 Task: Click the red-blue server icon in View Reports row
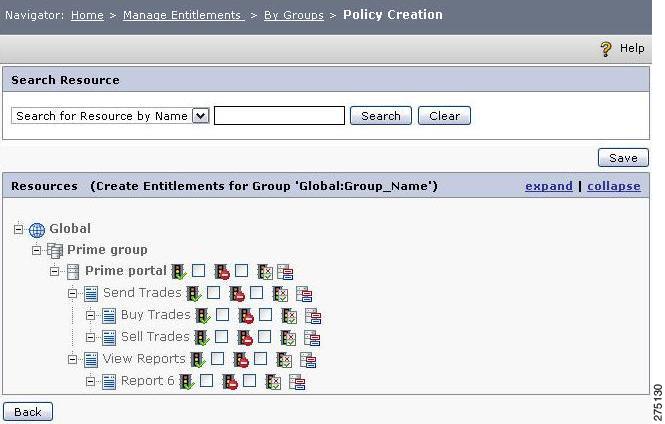(308, 360)
